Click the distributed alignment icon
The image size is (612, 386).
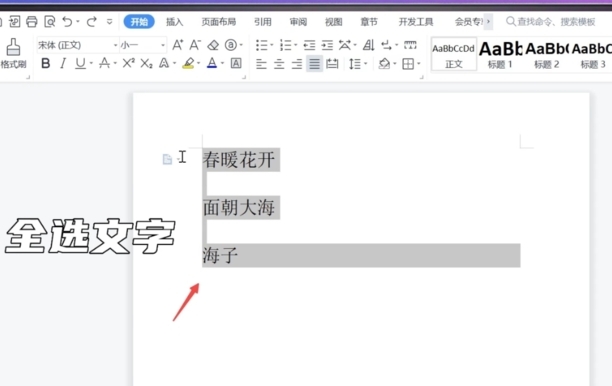[x=332, y=63]
